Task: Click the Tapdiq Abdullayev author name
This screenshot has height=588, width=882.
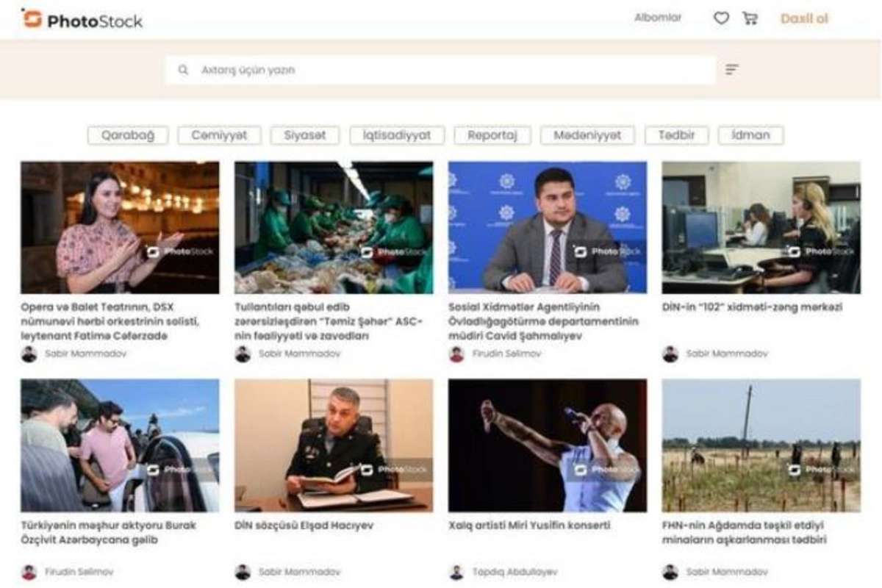Action: [515, 572]
